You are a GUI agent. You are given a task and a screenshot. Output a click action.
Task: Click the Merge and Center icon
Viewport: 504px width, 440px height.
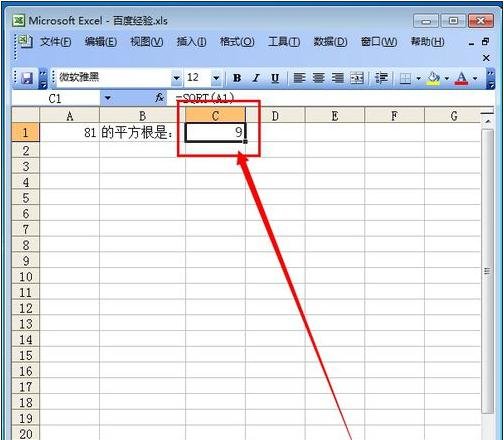point(357,78)
